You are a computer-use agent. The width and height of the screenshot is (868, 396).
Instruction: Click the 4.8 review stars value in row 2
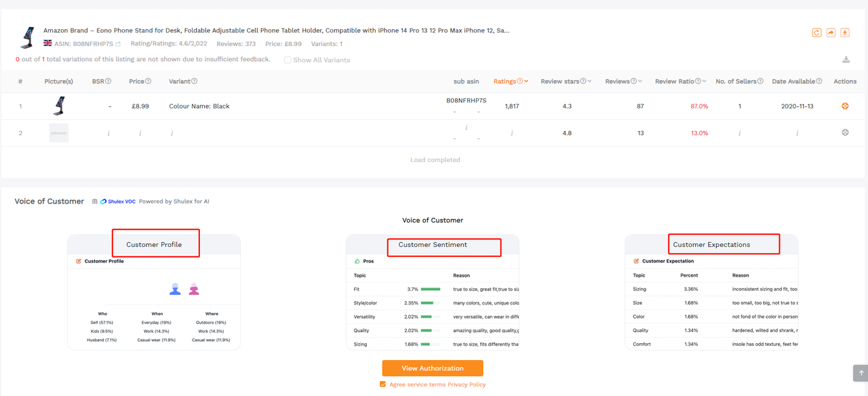click(567, 133)
